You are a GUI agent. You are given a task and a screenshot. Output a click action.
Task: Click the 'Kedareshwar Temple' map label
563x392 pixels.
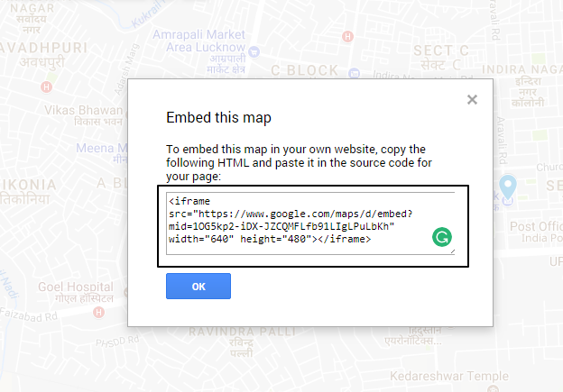coord(449,376)
